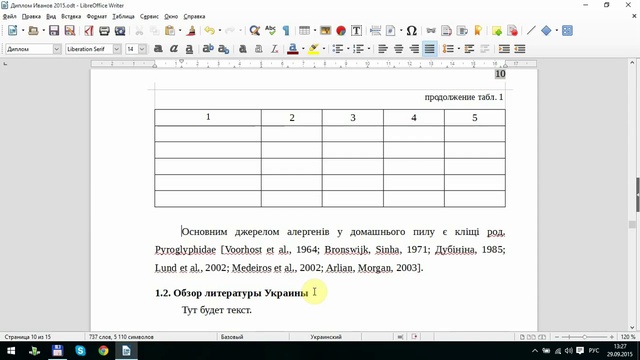Open Google Chrome from the taskbar
640x360 pixels.
(x=103, y=351)
